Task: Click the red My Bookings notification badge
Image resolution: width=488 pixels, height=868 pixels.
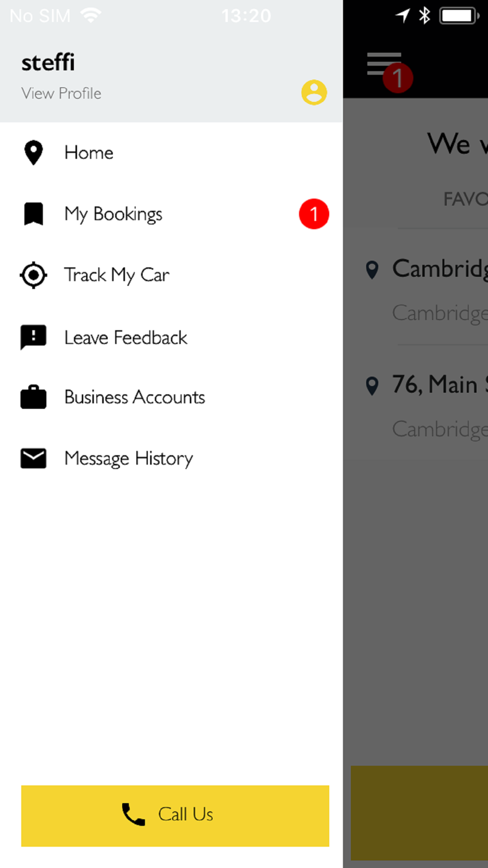Action: pyautogui.click(x=314, y=214)
